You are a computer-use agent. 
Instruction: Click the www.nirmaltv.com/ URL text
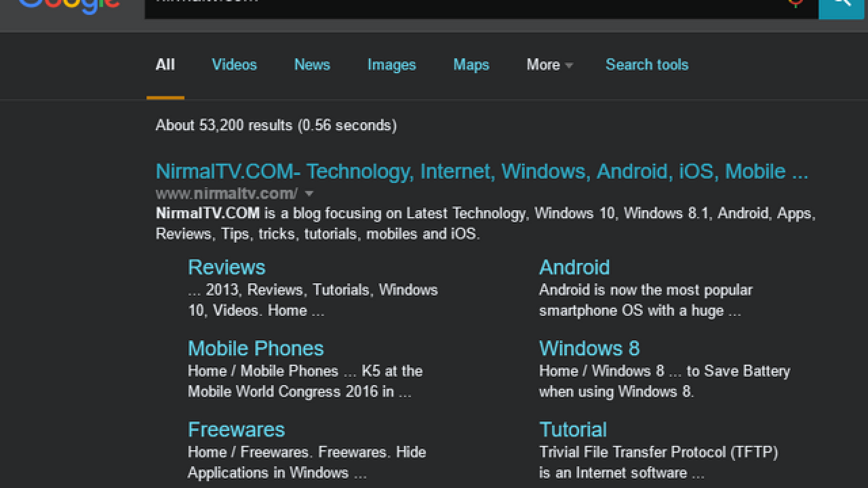[x=226, y=193]
